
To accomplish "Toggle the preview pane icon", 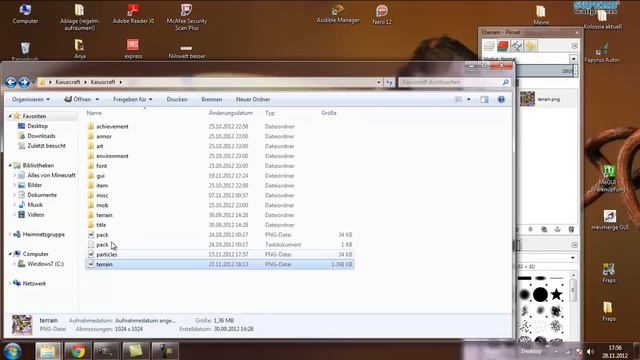I will (484, 99).
